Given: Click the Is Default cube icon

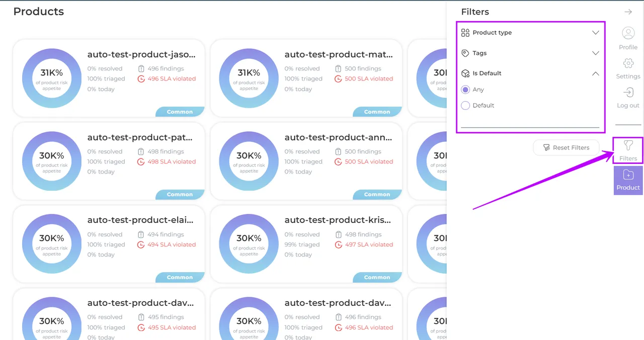Looking at the screenshot, I should click(x=465, y=73).
